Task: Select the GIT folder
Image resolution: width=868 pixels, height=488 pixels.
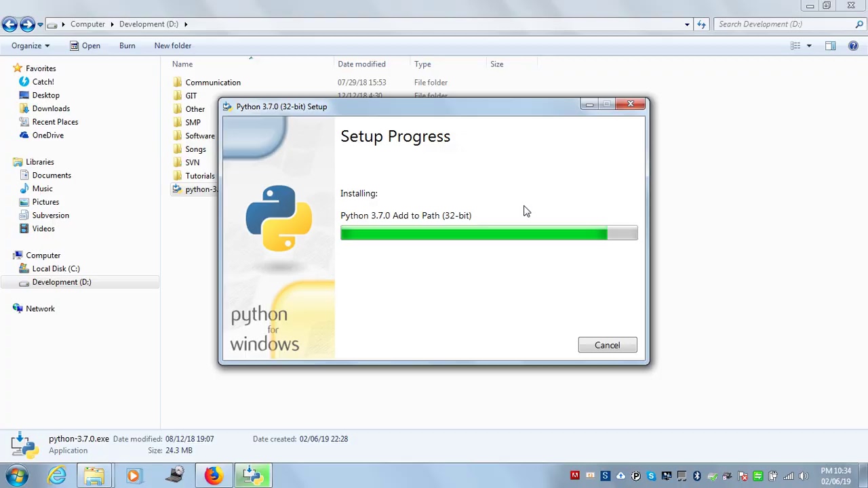Action: [x=191, y=96]
